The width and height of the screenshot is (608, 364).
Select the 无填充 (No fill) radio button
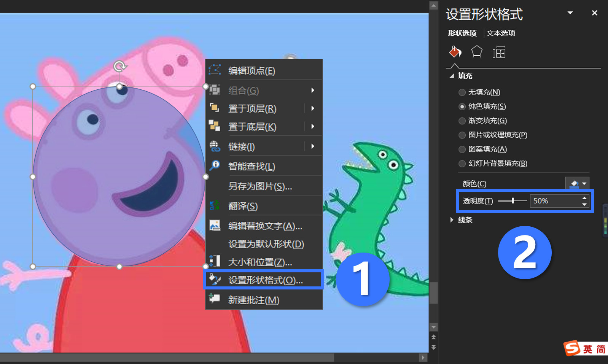[462, 92]
